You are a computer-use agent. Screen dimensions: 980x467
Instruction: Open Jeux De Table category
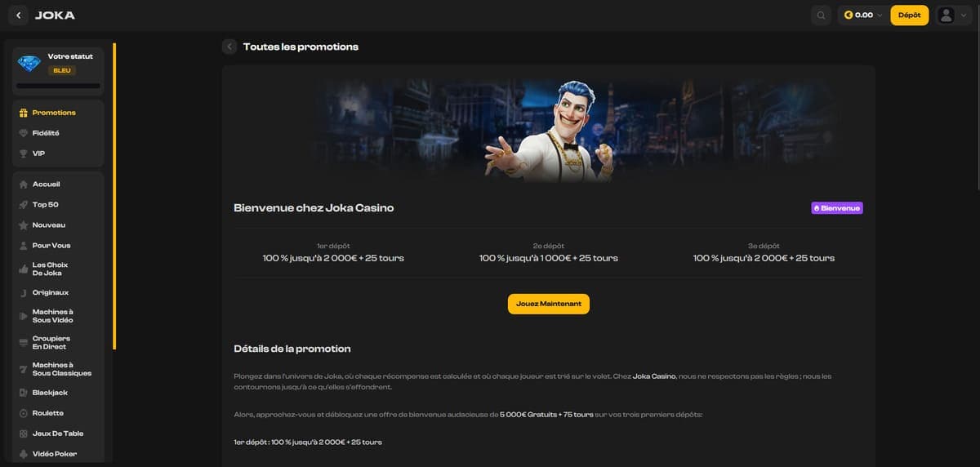[58, 434]
